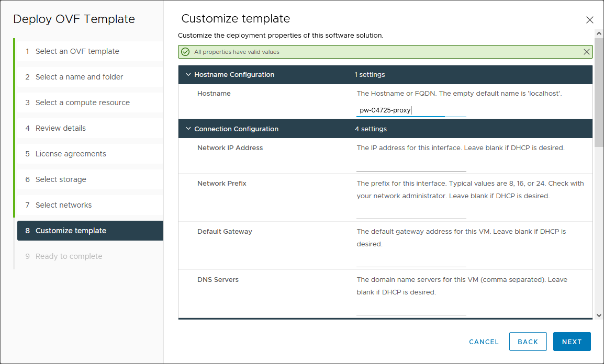Click the scrollbar down arrow

599,315
